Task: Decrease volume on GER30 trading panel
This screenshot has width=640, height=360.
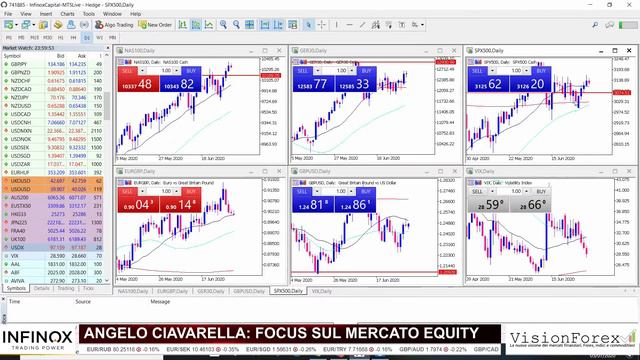Action: point(318,71)
